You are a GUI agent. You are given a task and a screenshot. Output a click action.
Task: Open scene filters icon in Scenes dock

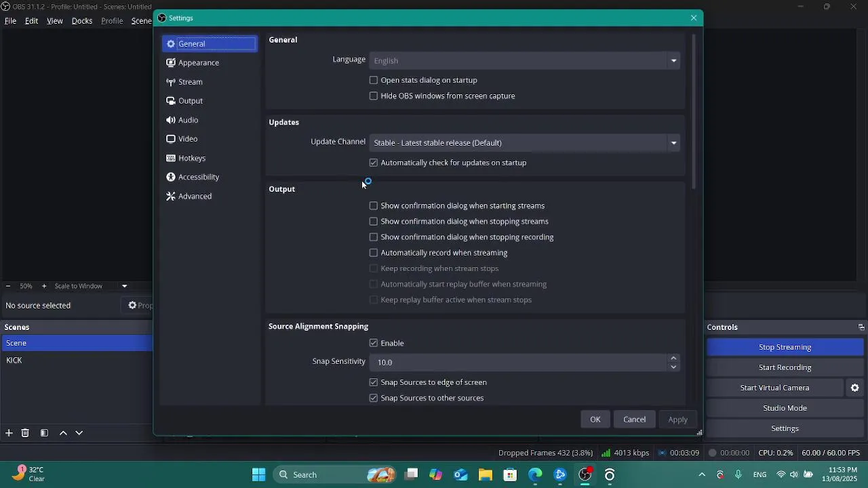[44, 432]
